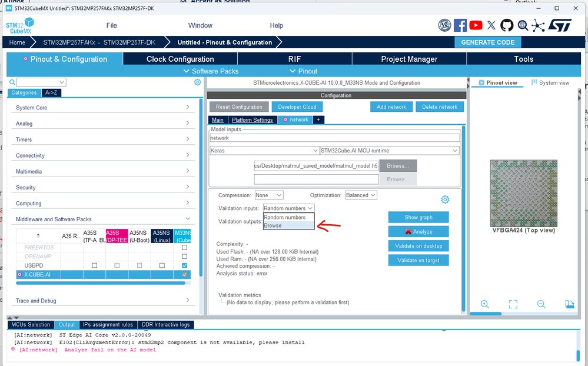The width and height of the screenshot is (588, 366).
Task: Check USBPD for A35NS Linux column
Action: (x=162, y=265)
